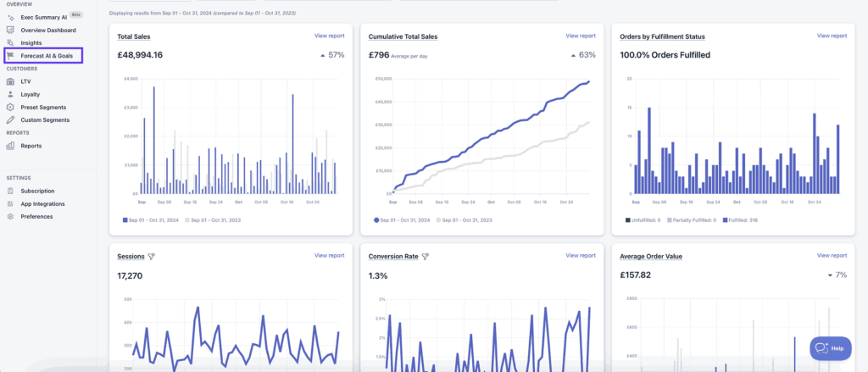The width and height of the screenshot is (868, 372).
Task: Click the filter icon next to Sessions
Action: click(151, 256)
